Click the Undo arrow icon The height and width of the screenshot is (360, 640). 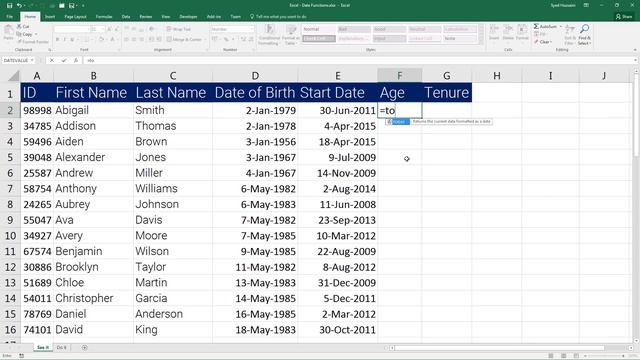pyautogui.click(x=19, y=6)
